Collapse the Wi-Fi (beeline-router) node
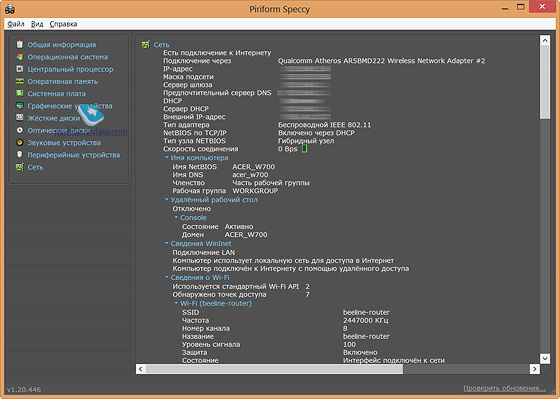Screen dimensions: 560x399 (176, 303)
